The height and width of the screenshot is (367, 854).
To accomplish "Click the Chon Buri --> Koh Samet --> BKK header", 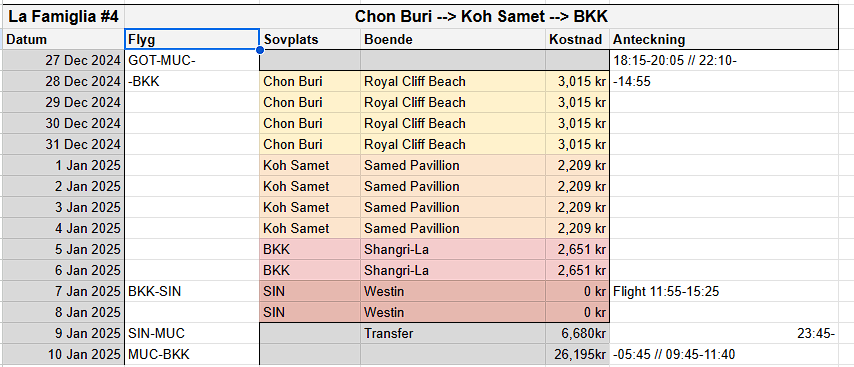I will pyautogui.click(x=481, y=17).
